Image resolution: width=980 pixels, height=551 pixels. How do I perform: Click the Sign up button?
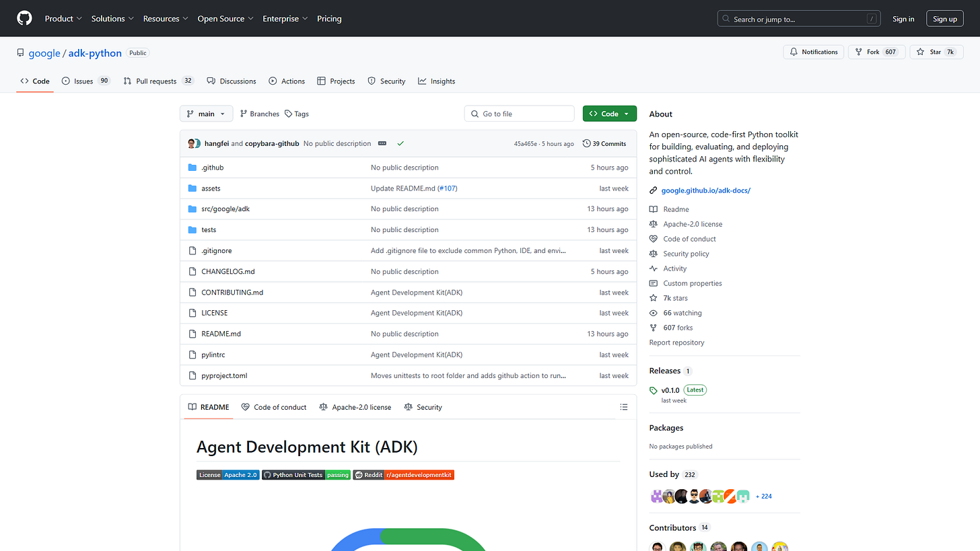[x=945, y=19]
